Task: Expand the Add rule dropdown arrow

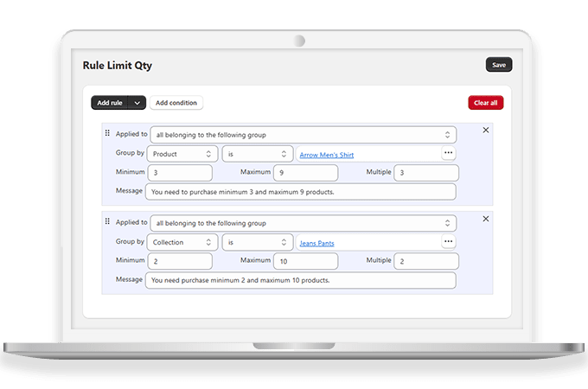Action: (137, 103)
